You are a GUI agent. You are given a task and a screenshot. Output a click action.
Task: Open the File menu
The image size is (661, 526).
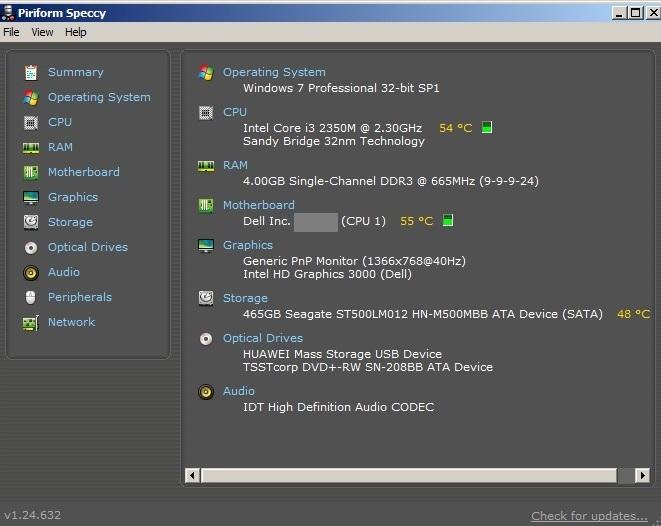(x=11, y=32)
